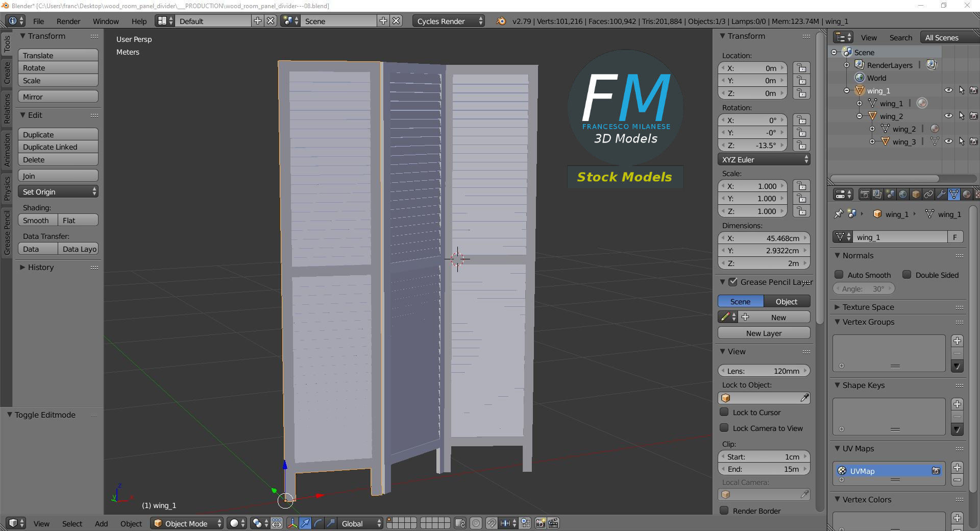Open the File menu
The image size is (980, 531).
pyautogui.click(x=38, y=21)
